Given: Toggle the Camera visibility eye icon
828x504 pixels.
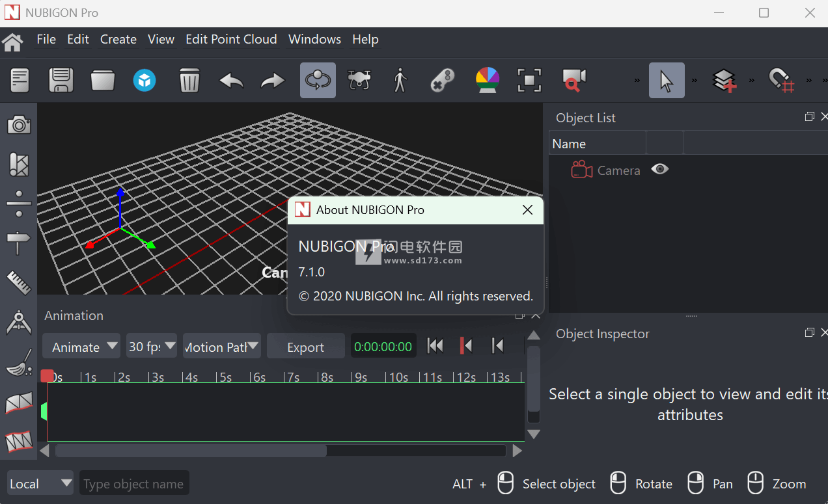Looking at the screenshot, I should pos(659,170).
